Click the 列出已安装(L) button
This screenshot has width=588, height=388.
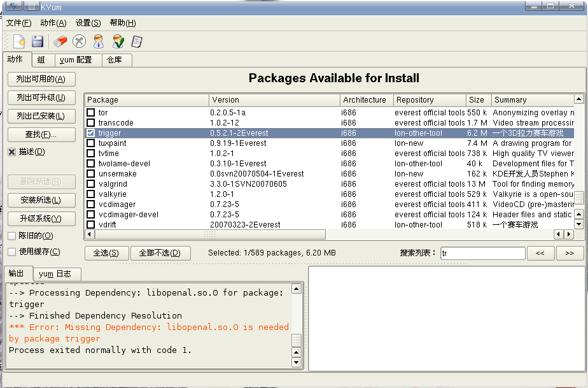point(41,116)
